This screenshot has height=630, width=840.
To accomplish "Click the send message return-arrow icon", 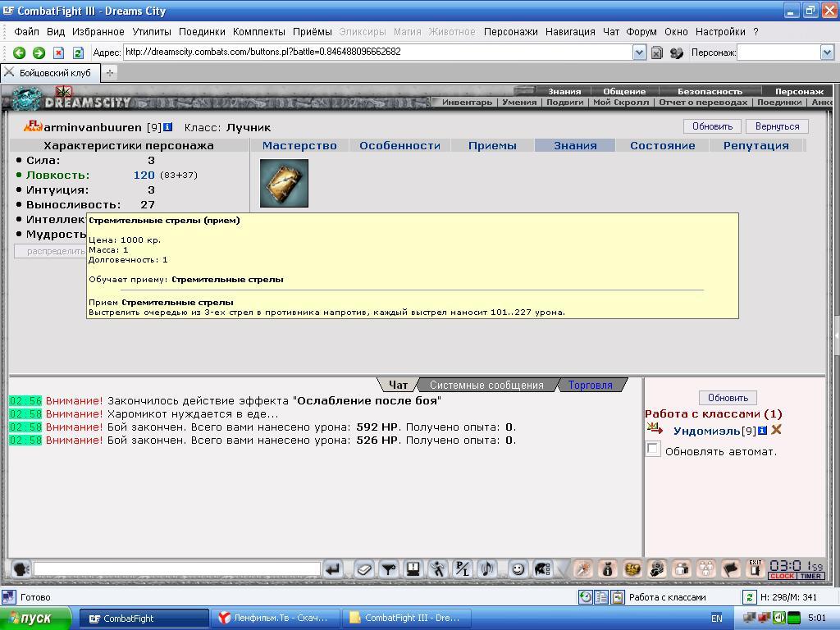I will click(333, 569).
